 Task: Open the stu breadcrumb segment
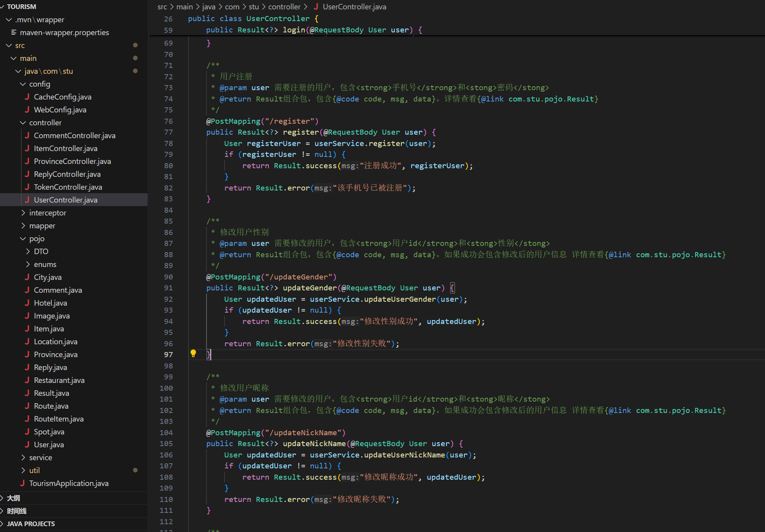pos(253,7)
